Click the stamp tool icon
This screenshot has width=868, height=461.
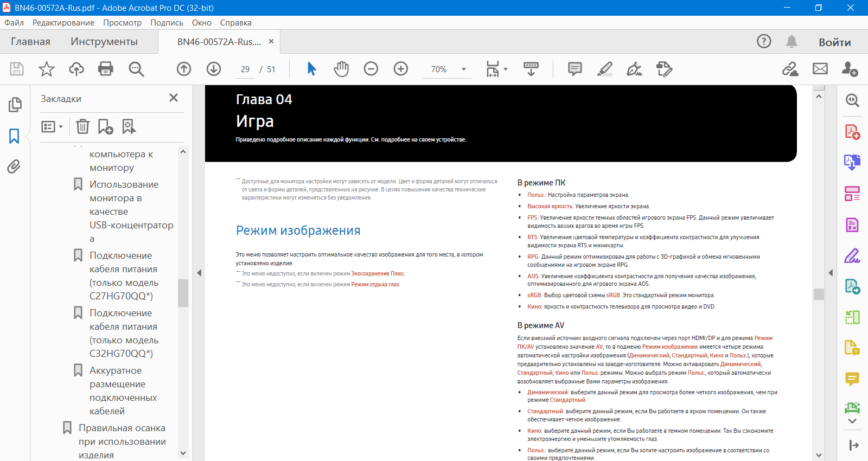click(664, 69)
